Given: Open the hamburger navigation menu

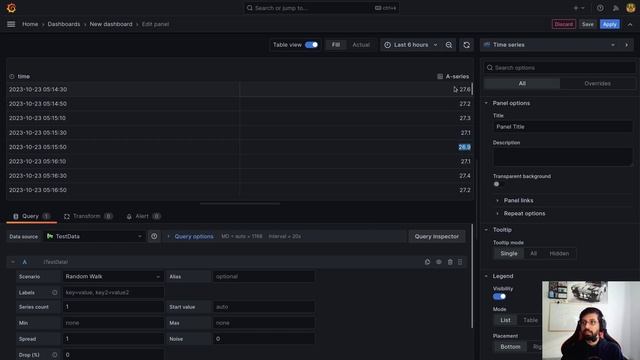Looking at the screenshot, I should [11, 24].
